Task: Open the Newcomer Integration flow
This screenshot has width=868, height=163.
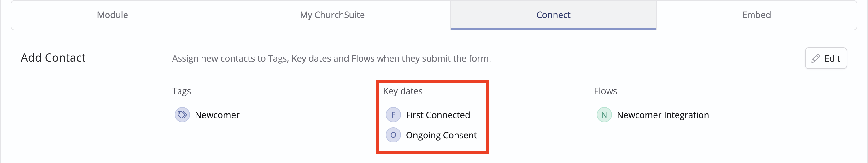Action: click(x=663, y=115)
